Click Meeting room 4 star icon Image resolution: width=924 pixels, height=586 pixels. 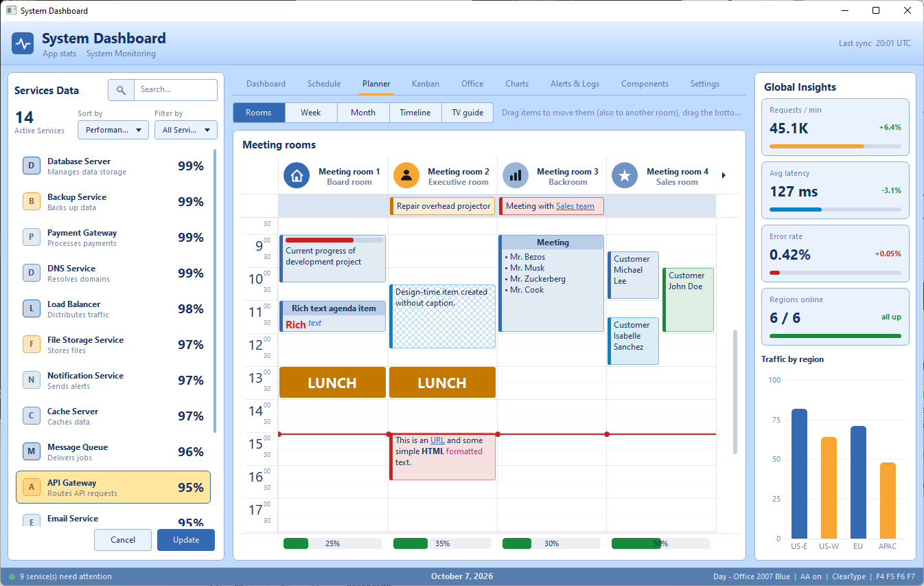tap(625, 176)
